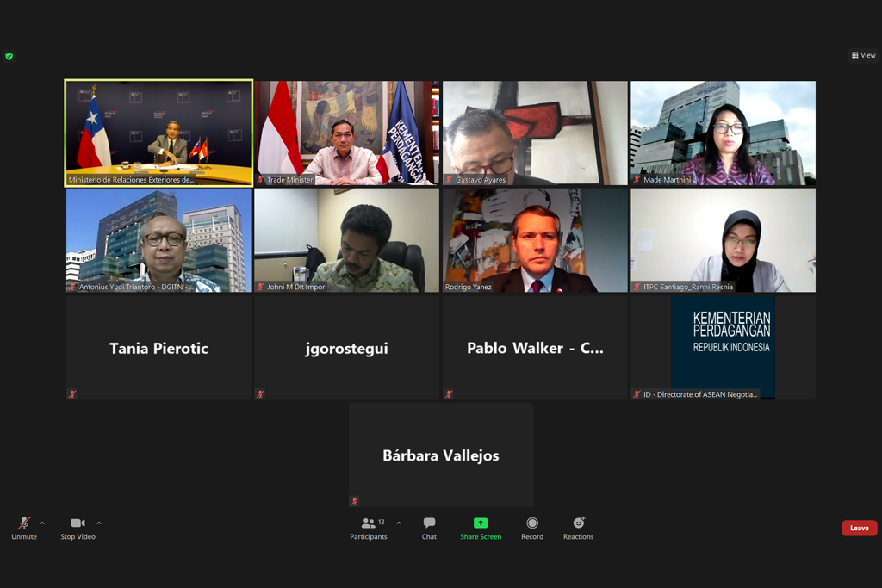Start recording with the Record icon
This screenshot has width=882, height=588.
[x=532, y=523]
